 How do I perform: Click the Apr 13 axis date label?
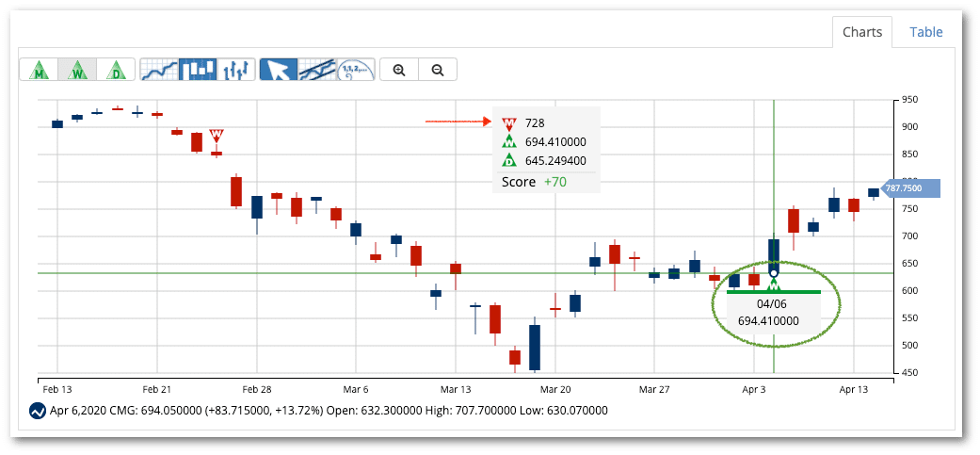854,389
